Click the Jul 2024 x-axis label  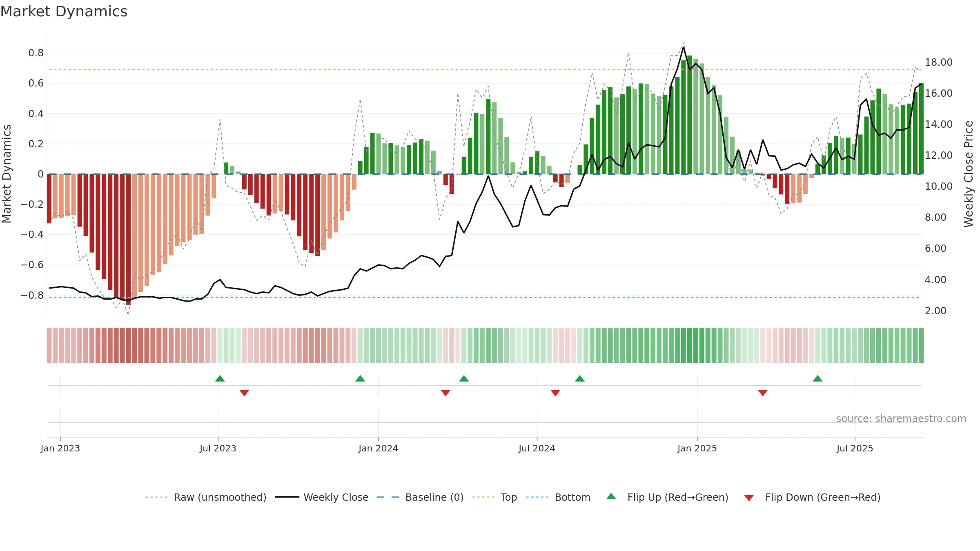537,448
